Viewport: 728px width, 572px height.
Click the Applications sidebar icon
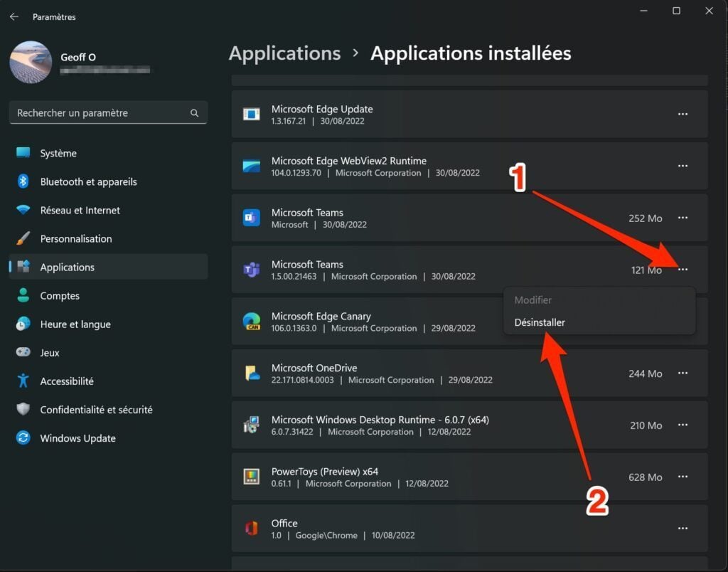23,267
